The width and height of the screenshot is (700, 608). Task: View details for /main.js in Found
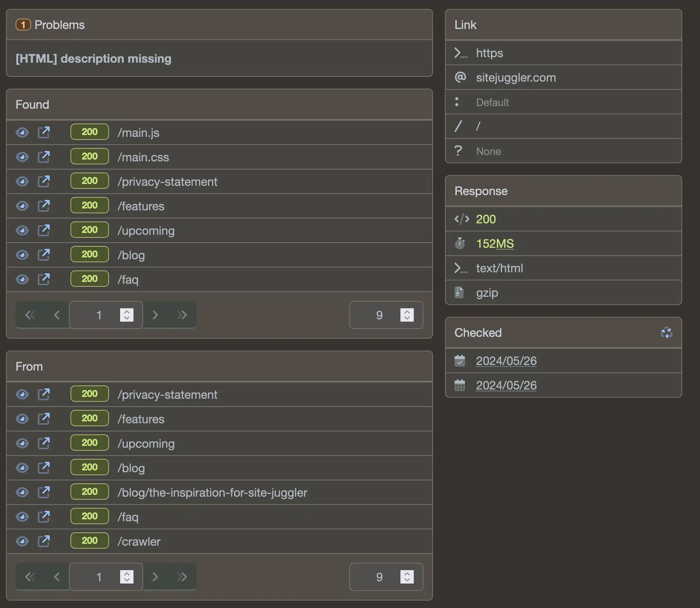coord(22,132)
